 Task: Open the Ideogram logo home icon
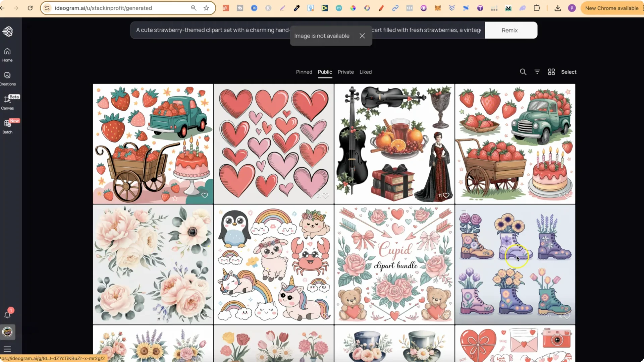[x=8, y=32]
